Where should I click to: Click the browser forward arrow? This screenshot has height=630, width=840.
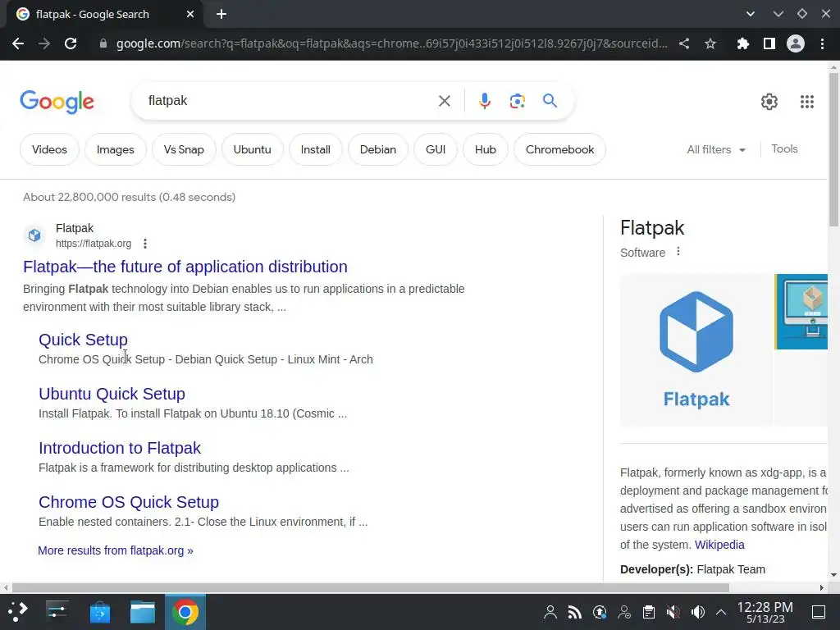point(44,44)
